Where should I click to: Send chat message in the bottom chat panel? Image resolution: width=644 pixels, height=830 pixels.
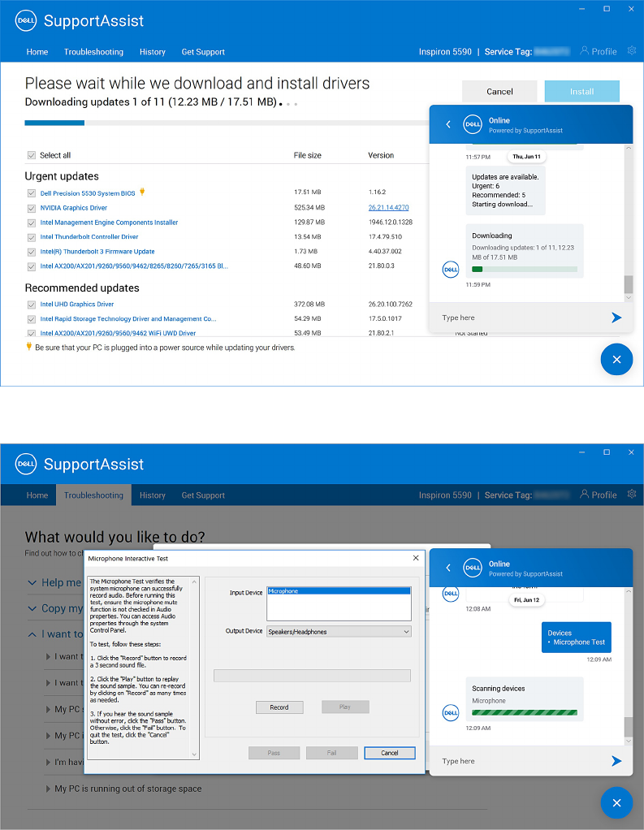[616, 761]
